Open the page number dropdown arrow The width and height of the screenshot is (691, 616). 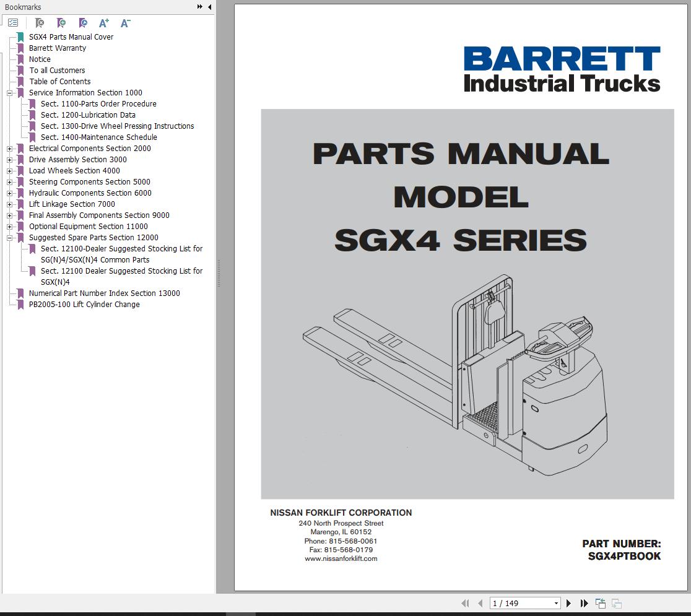[x=556, y=603]
